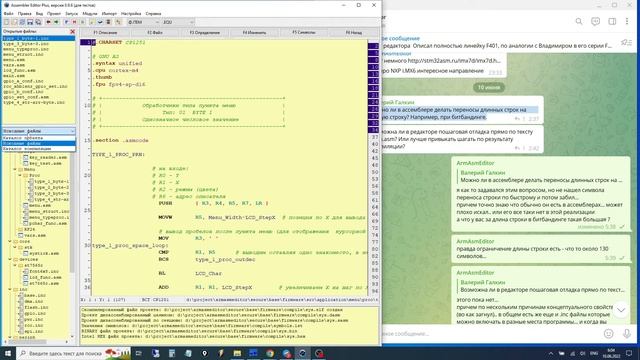Click the microphone voice message icon

coord(627,333)
